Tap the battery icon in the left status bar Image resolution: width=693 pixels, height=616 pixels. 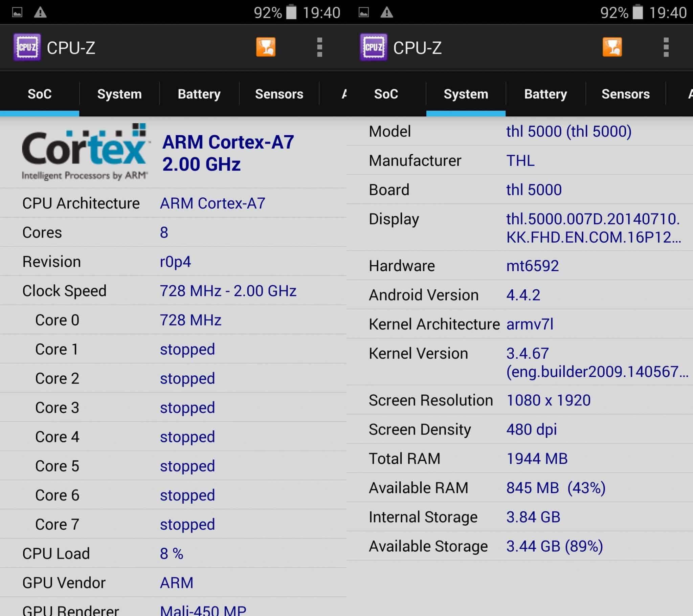(x=291, y=12)
